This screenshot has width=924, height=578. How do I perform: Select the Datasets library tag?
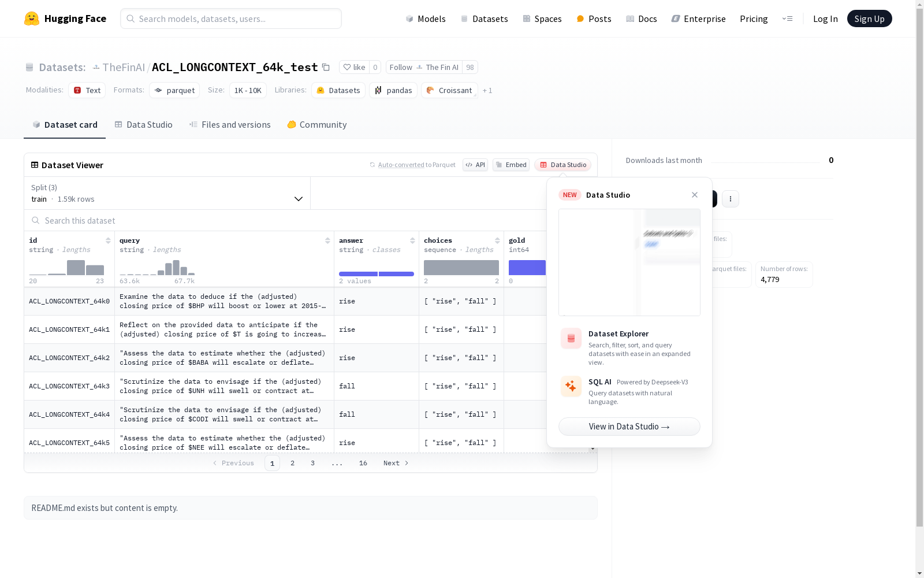(x=338, y=90)
